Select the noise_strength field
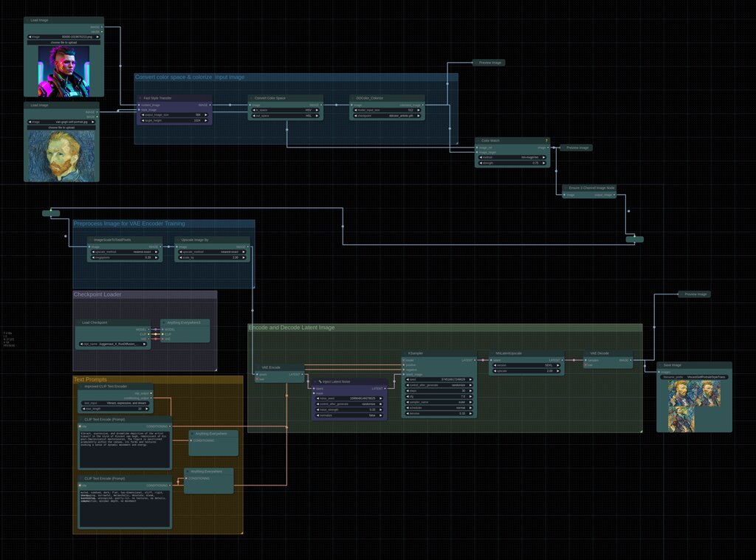The height and width of the screenshot is (560, 756). [348, 409]
